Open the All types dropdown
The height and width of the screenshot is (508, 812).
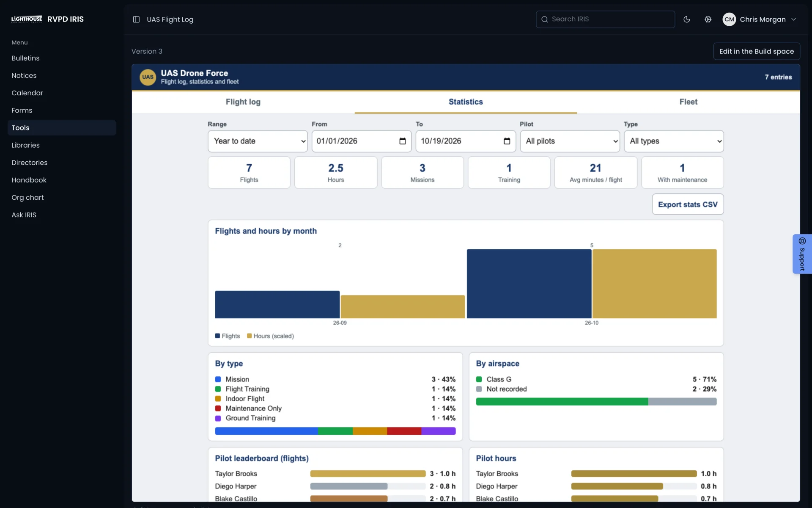[674, 141]
